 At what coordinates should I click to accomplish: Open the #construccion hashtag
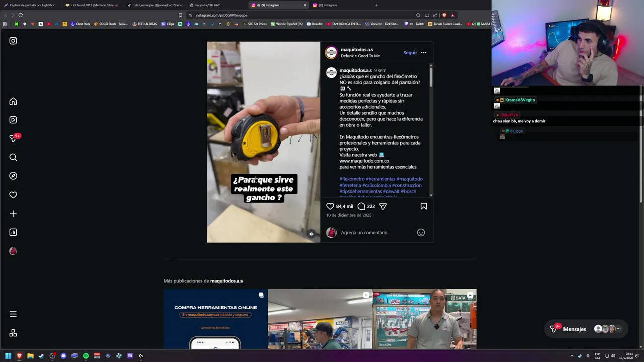coord(407,185)
